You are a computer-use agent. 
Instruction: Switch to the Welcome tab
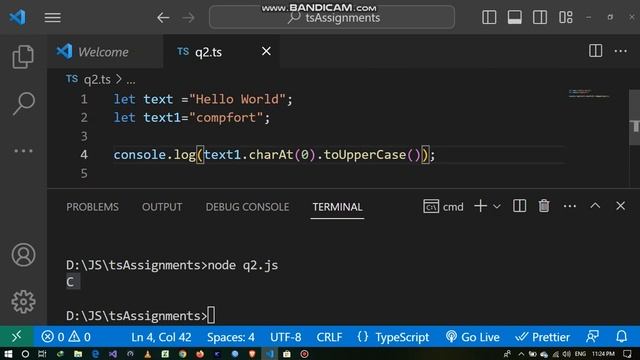(x=105, y=52)
